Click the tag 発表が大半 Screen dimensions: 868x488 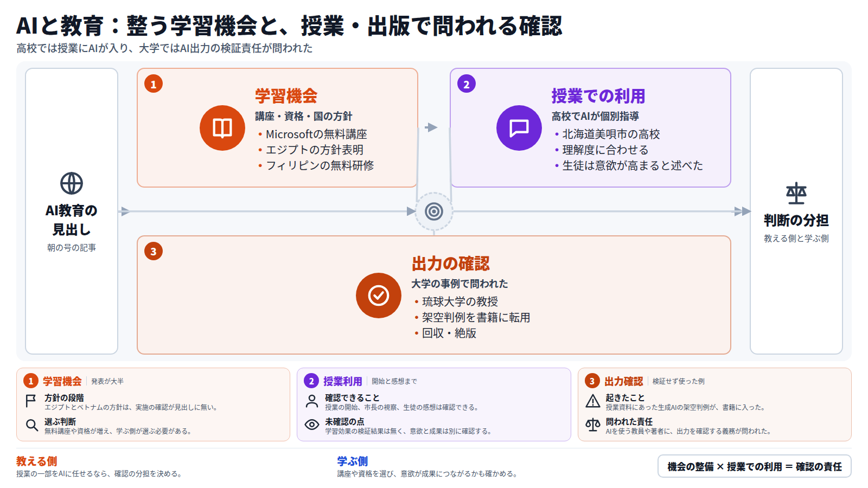pos(107,381)
